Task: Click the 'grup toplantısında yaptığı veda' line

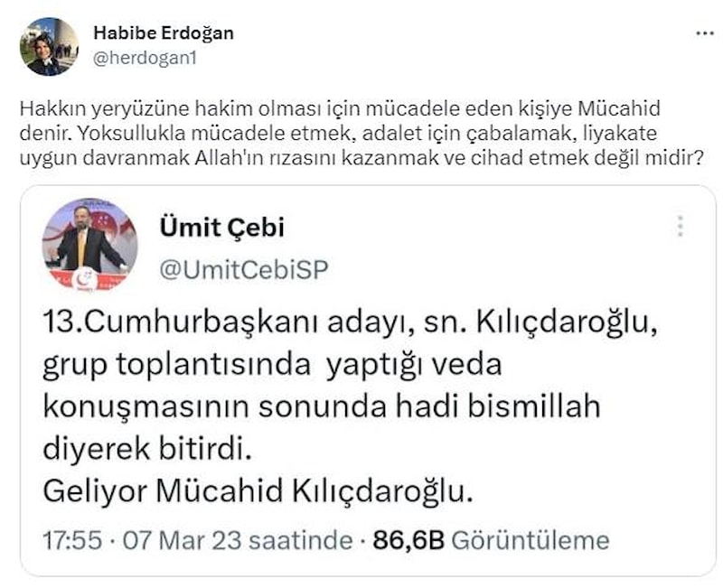Action: 271,364
